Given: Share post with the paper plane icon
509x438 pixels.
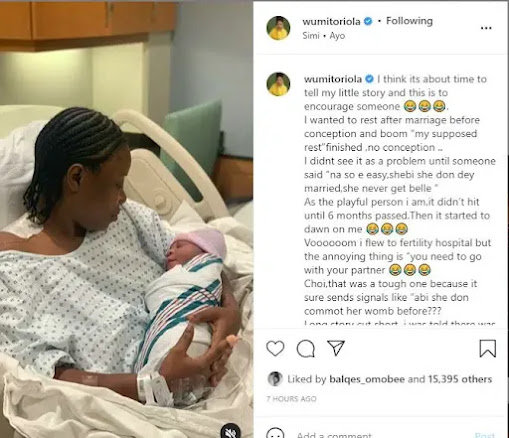Looking at the screenshot, I should click(x=336, y=348).
